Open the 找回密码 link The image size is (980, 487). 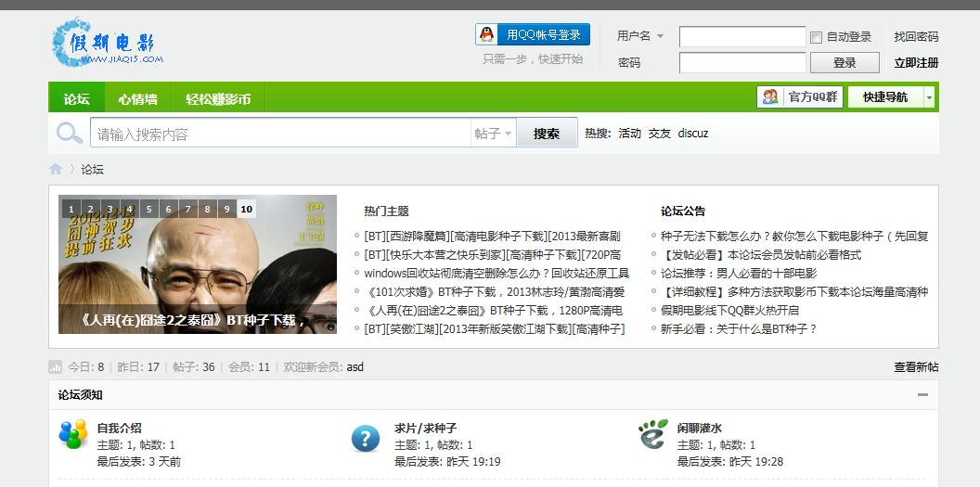click(x=916, y=37)
